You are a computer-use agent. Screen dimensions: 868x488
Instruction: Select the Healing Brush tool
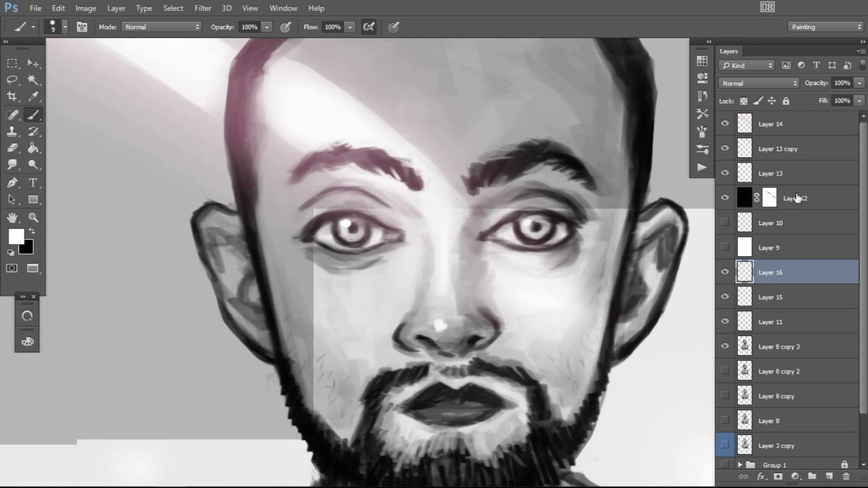[12, 114]
